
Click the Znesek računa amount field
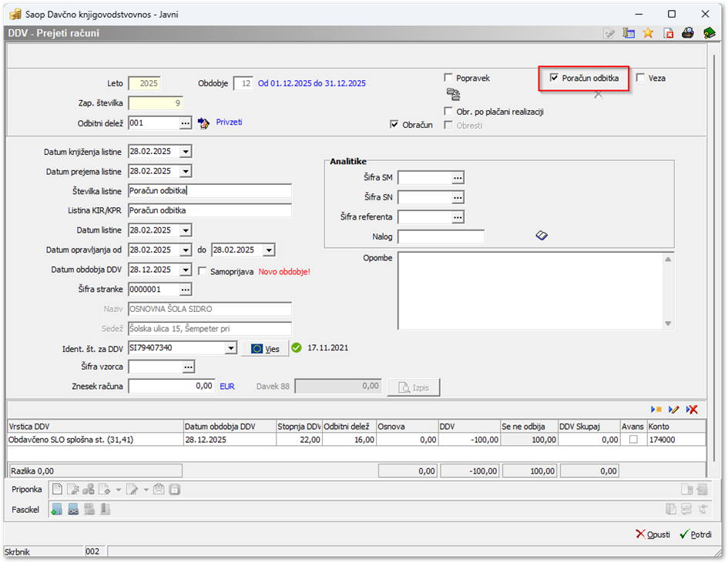click(x=171, y=386)
